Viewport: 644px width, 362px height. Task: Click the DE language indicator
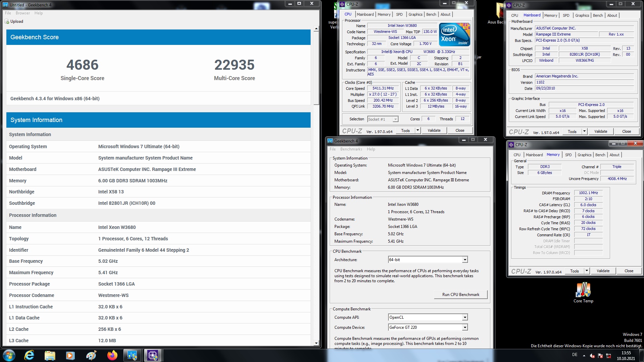tap(575, 355)
